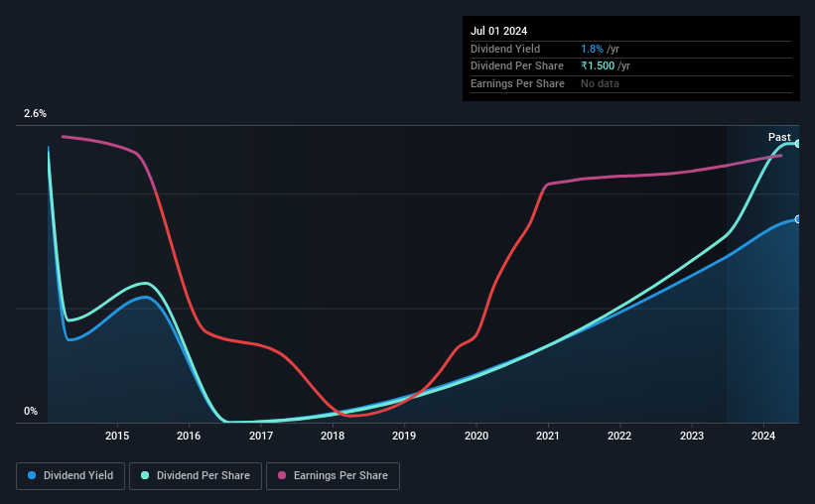The height and width of the screenshot is (504, 815).
Task: Click the 2024 x-axis label
Action: tap(763, 436)
